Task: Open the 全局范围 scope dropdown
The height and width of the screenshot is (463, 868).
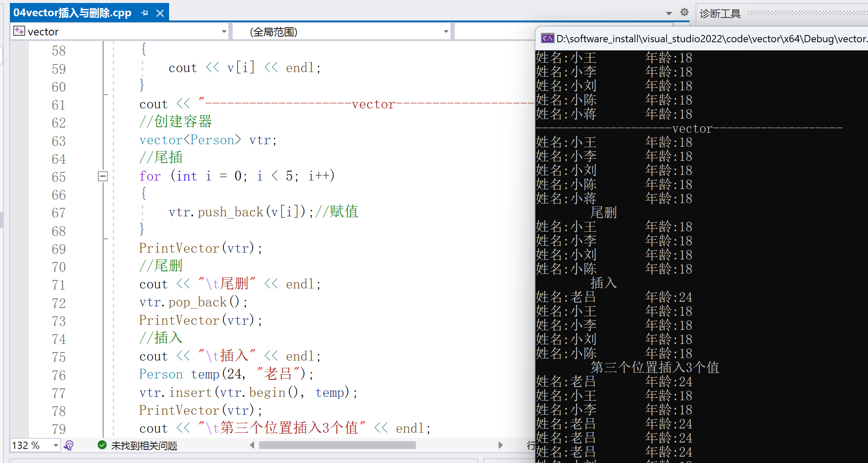Action: pyautogui.click(x=446, y=32)
